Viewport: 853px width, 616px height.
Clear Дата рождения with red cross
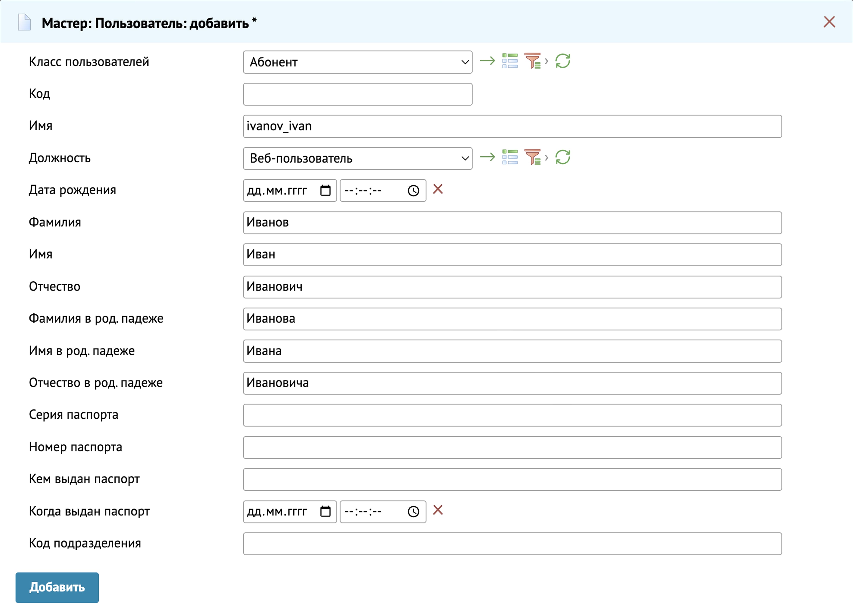pos(438,189)
